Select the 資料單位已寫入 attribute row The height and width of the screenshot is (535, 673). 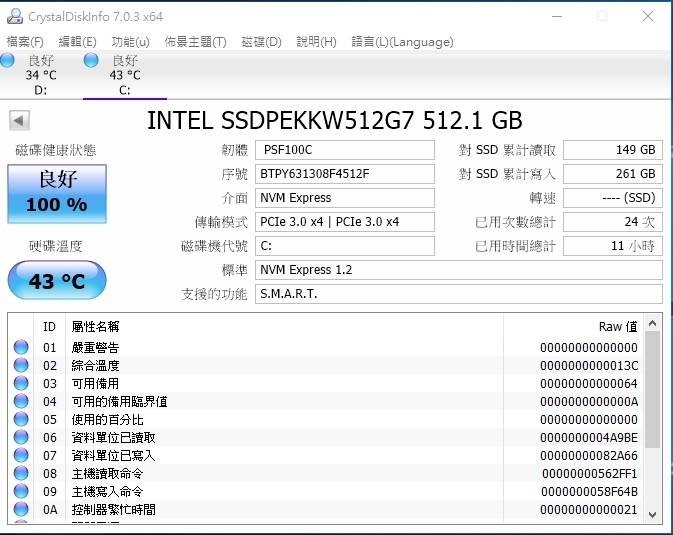pyautogui.click(x=326, y=455)
